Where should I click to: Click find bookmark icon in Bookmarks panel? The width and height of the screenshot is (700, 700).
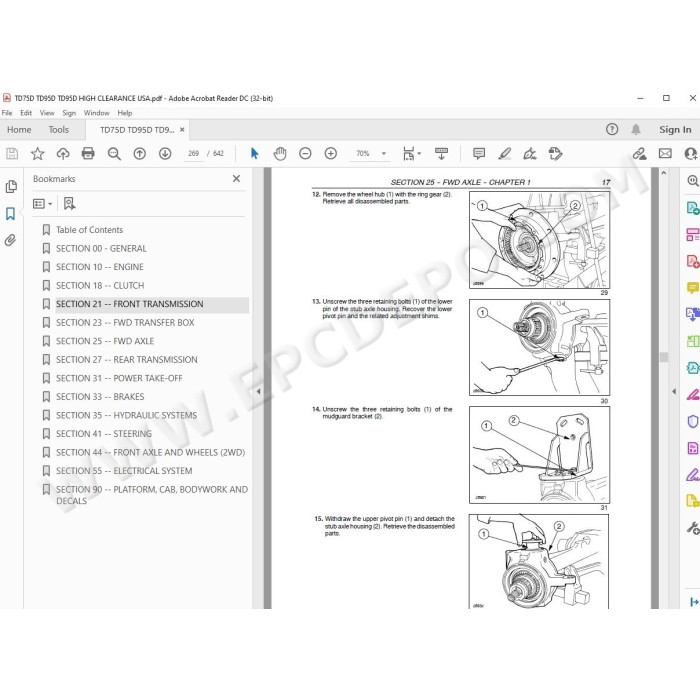pos(69,204)
